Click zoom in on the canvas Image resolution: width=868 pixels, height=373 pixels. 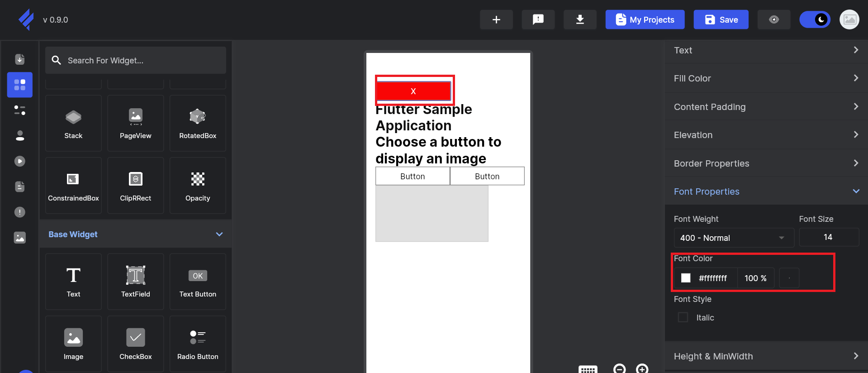642,368
